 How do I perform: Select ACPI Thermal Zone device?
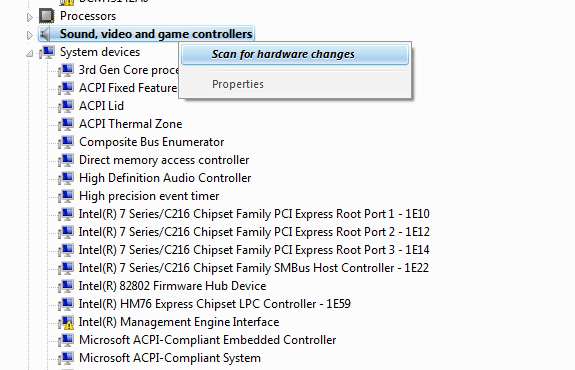coord(131,124)
